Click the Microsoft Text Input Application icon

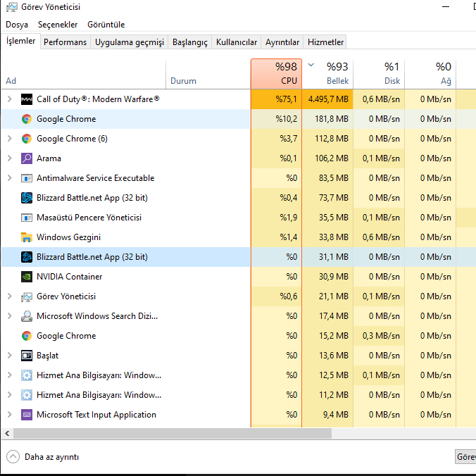point(27,415)
